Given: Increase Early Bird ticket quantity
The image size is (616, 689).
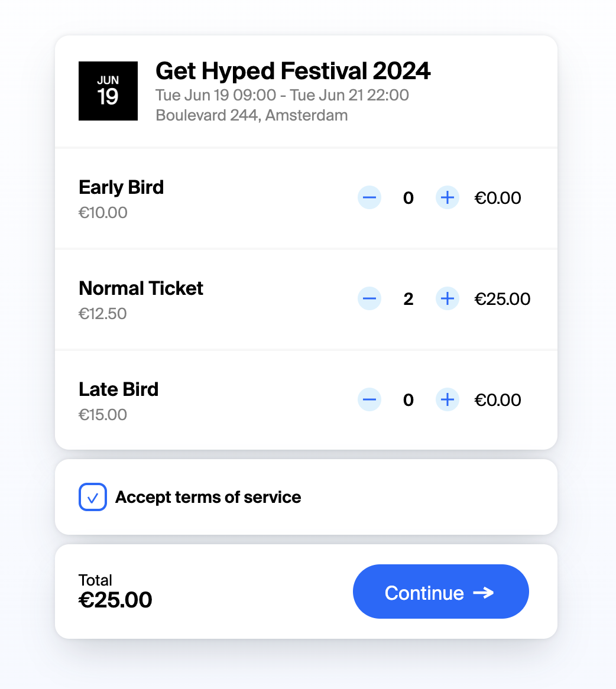Looking at the screenshot, I should point(448,198).
